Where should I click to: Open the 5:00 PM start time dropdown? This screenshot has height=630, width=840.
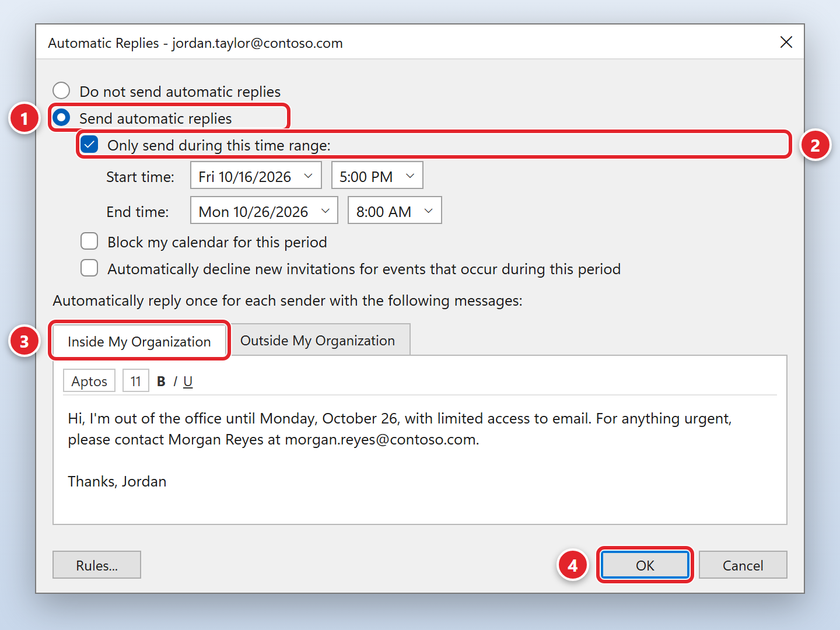point(377,176)
